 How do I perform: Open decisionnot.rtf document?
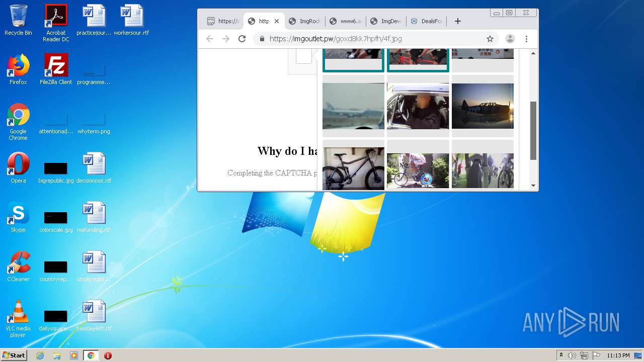click(94, 168)
